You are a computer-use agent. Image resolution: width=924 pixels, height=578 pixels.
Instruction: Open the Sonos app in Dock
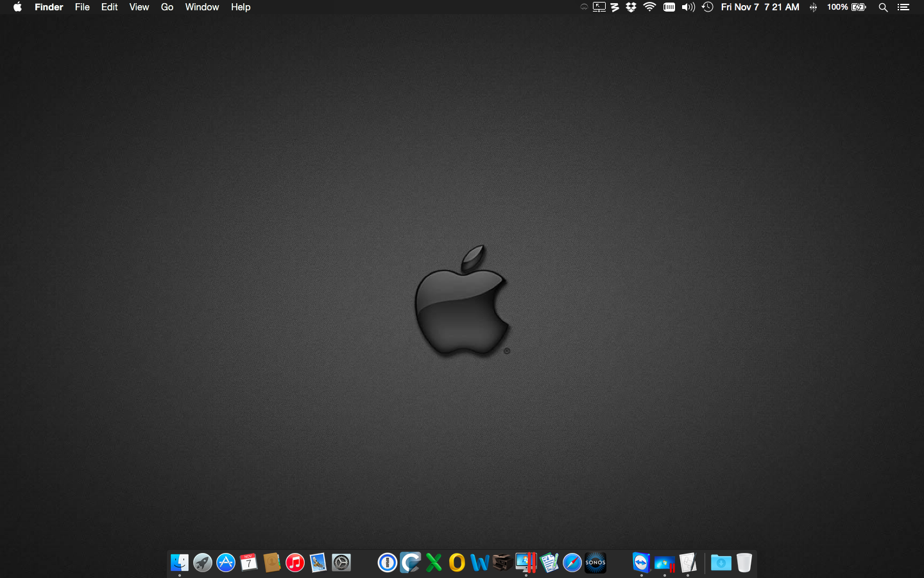(x=595, y=563)
